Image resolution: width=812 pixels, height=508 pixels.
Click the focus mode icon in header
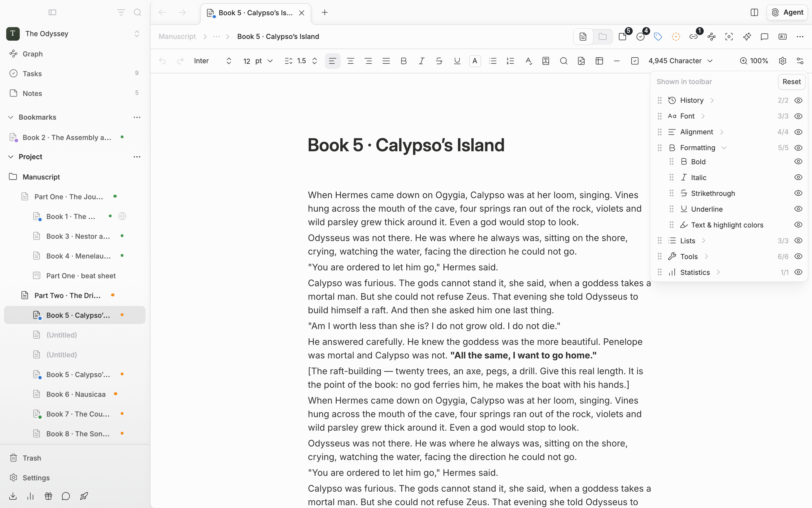click(x=729, y=37)
